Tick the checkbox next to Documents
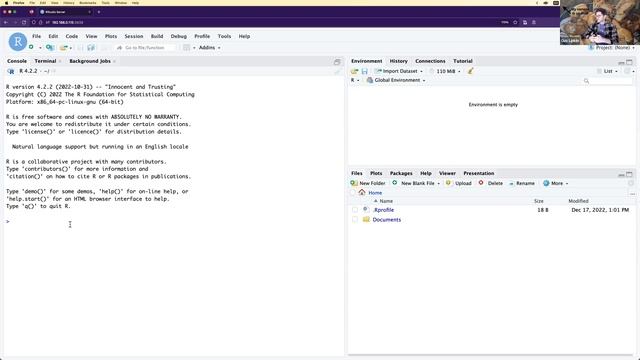Viewport: 640px width, 360px height. coord(355,220)
